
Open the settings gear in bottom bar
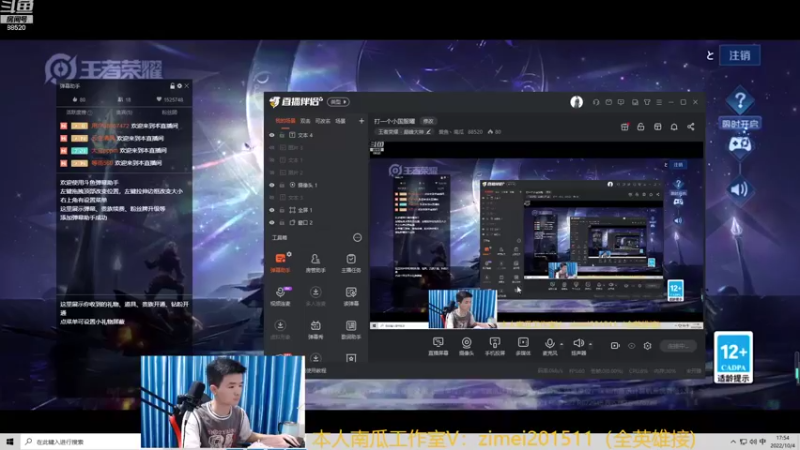click(647, 345)
